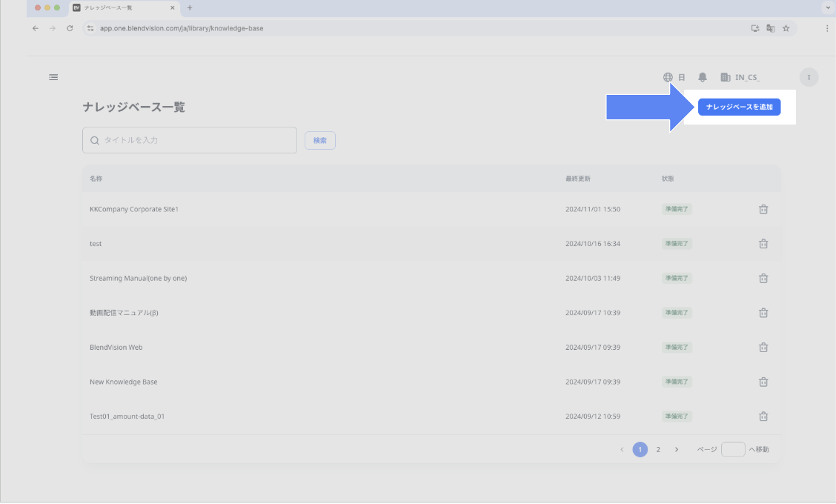836x504 pixels.
Task: Open KKCompany Corporate Site1 row
Action: [431, 210]
